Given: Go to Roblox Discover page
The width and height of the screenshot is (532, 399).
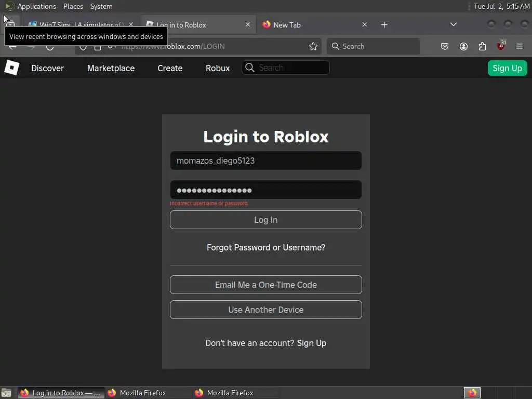Looking at the screenshot, I should pyautogui.click(x=47, y=68).
